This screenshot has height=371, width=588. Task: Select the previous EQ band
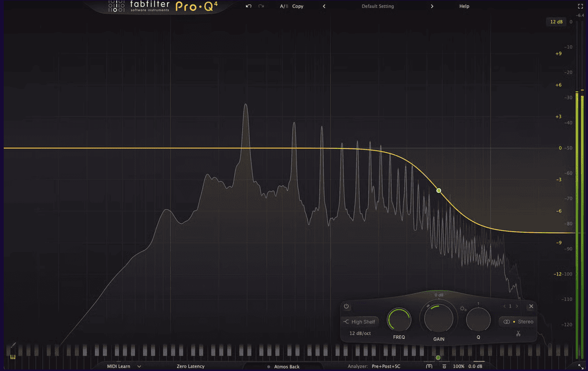click(504, 306)
